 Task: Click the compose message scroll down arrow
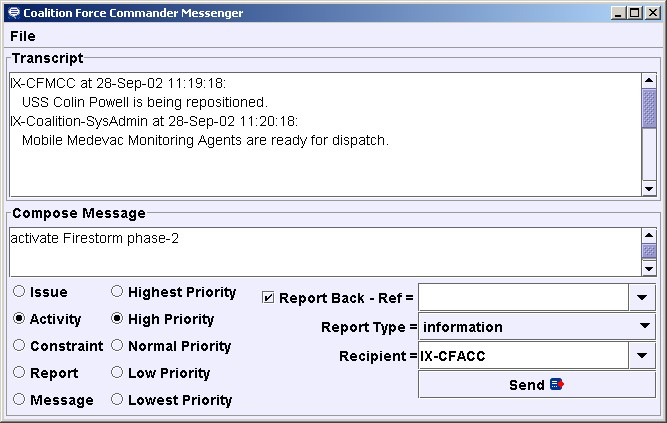coord(649,268)
